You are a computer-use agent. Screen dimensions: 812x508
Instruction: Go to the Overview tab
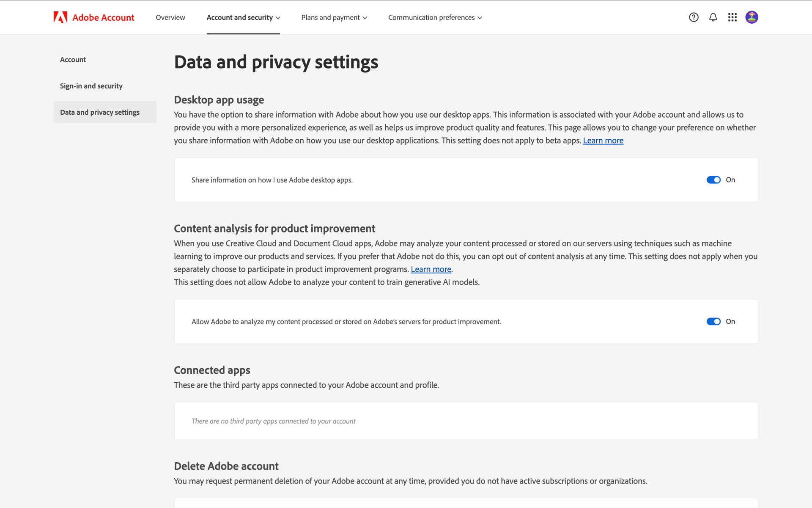tap(170, 17)
